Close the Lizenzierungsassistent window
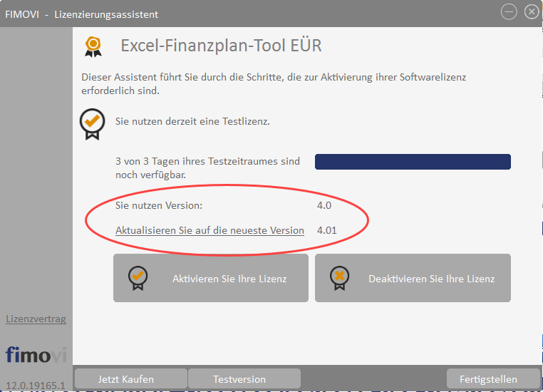The height and width of the screenshot is (392, 543). (532, 12)
